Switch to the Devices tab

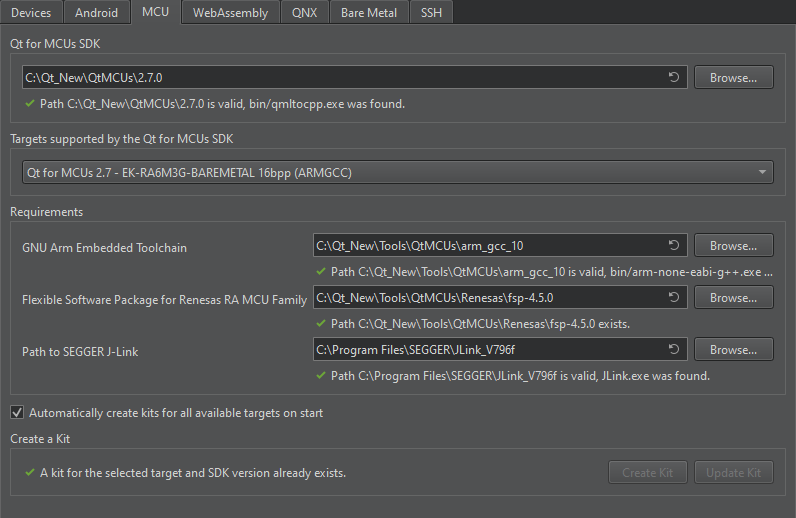[31, 13]
